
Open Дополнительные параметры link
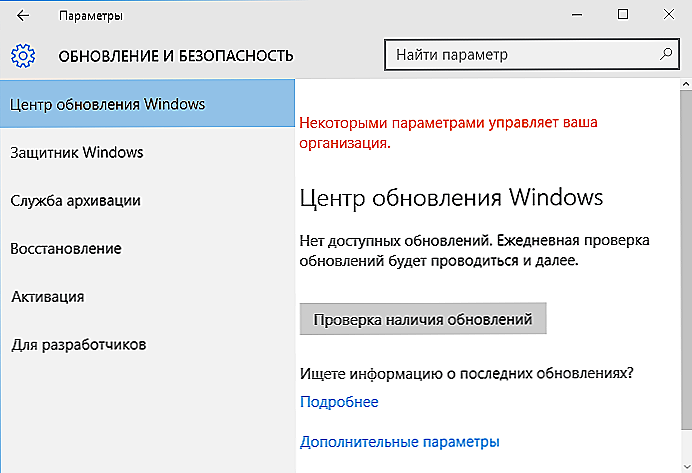pos(399,442)
